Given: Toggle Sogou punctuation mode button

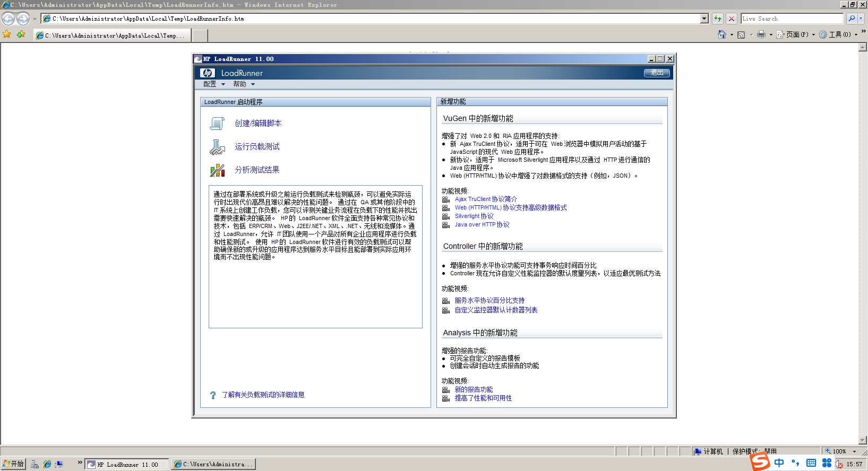Looking at the screenshot, I should [795, 463].
